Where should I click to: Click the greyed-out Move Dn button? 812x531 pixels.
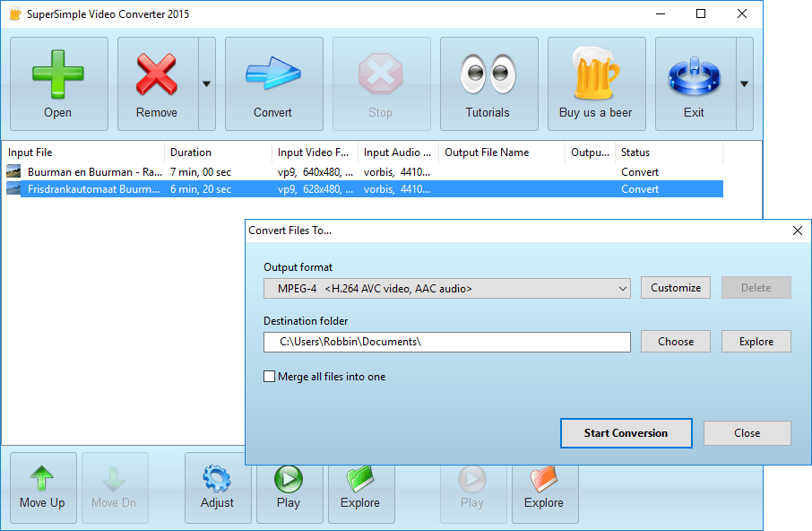click(x=115, y=488)
